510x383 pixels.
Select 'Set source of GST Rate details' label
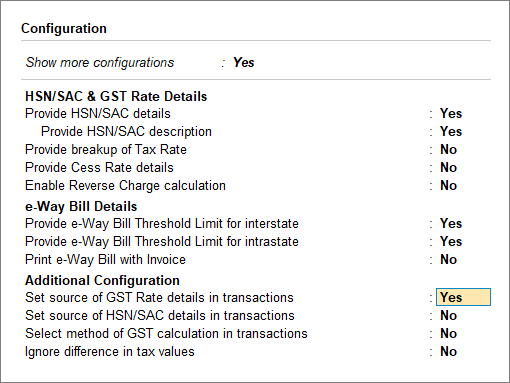point(159,297)
